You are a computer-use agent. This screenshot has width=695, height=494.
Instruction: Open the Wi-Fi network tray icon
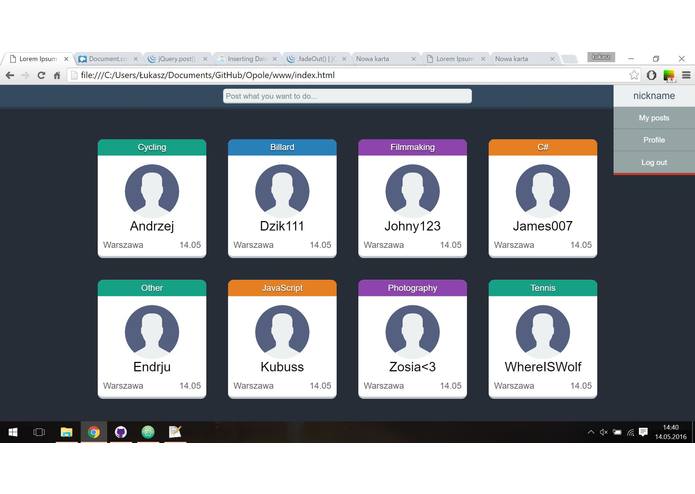(630, 432)
